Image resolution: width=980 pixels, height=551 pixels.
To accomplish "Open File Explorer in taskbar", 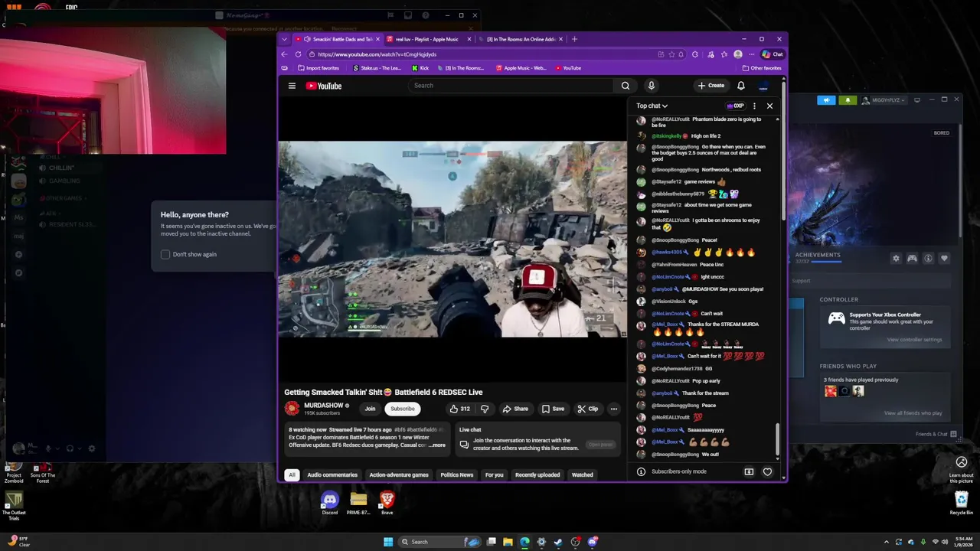I will coord(508,542).
